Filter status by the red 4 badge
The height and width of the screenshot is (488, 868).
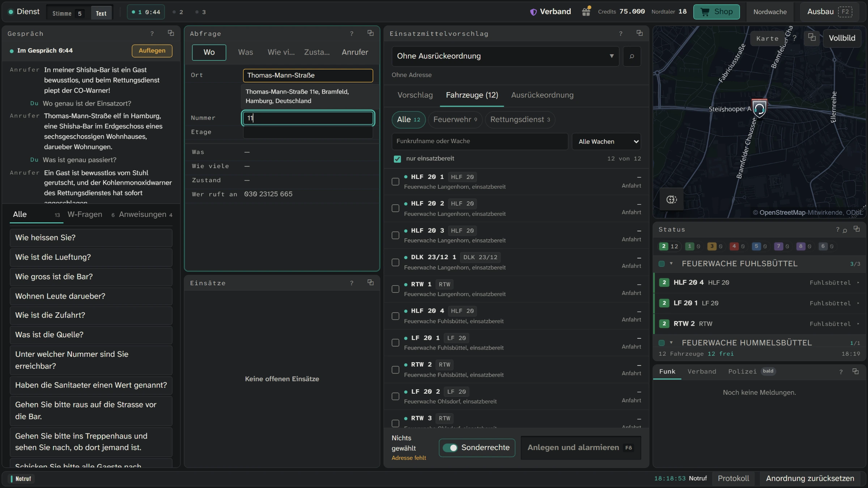pos(737,246)
